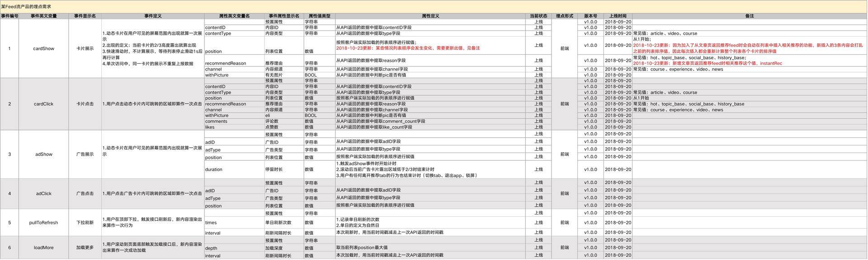Click the adClick event name cell
Viewport: 868px width, 260px height.
click(x=44, y=194)
